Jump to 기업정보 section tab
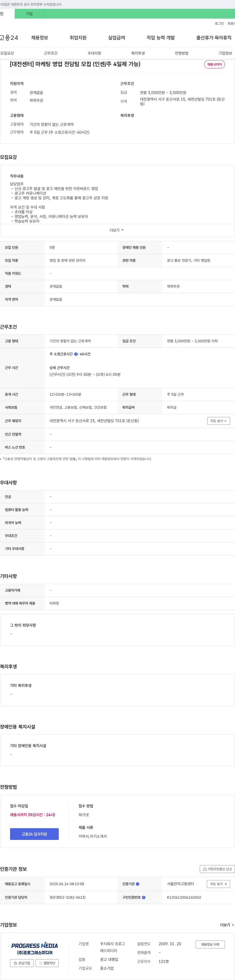 point(225,53)
